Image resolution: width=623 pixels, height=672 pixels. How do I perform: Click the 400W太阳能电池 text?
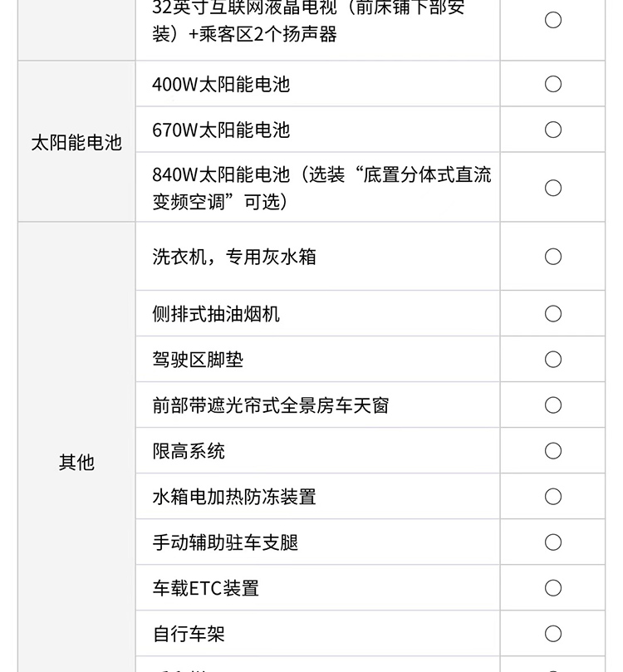click(x=221, y=85)
